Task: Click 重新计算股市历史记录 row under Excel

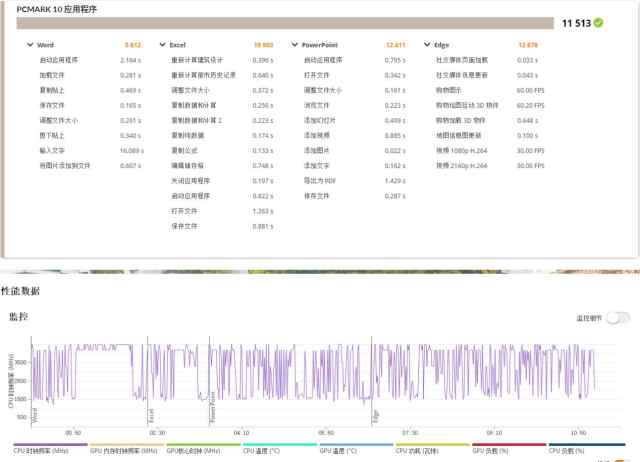Action: coord(222,75)
